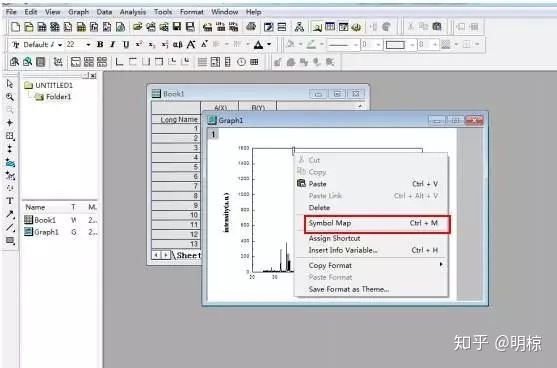Open the Tools menu

click(163, 12)
